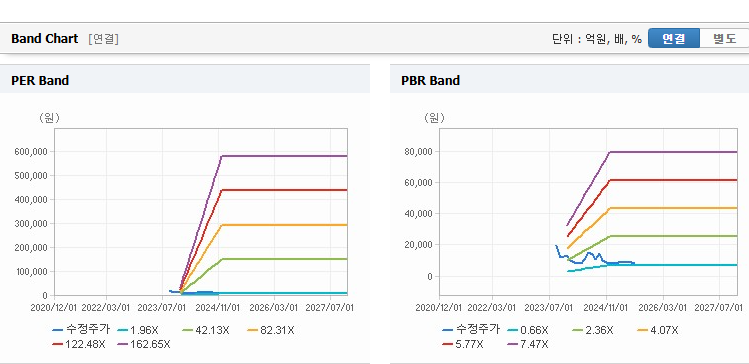Image resolution: width=749 pixels, height=364 pixels.
Task: Switch to the 연결 toggle button
Action: click(x=674, y=39)
